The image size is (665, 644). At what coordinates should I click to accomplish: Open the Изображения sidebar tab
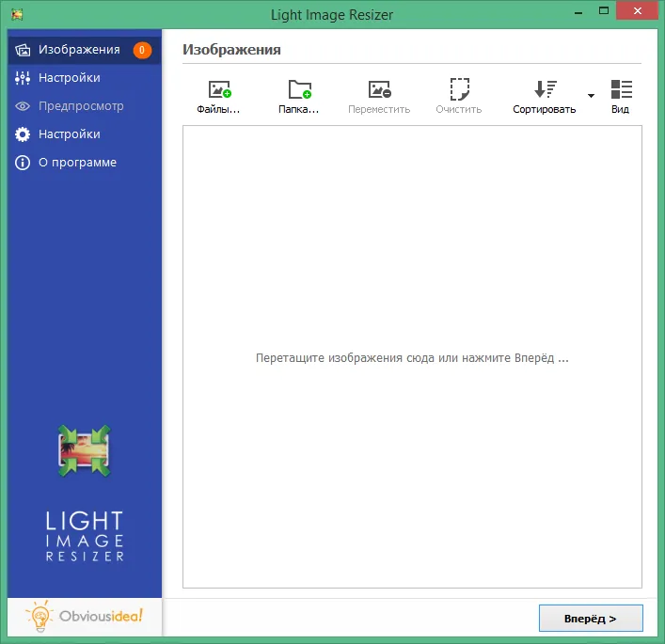tap(85, 50)
